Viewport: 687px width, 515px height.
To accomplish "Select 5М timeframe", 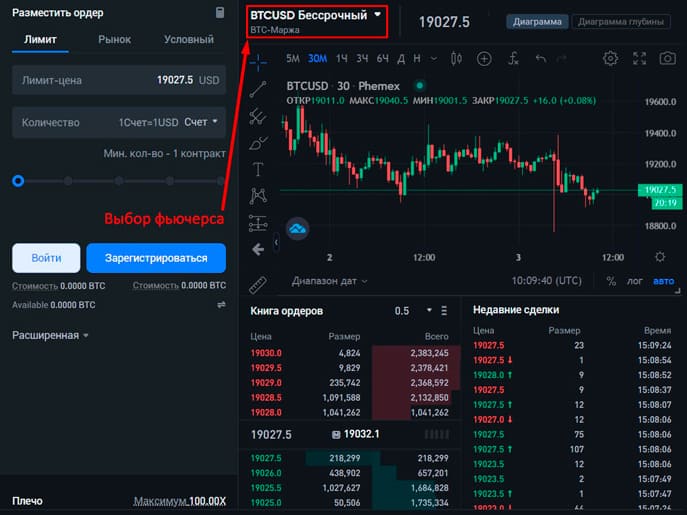I will coord(293,58).
